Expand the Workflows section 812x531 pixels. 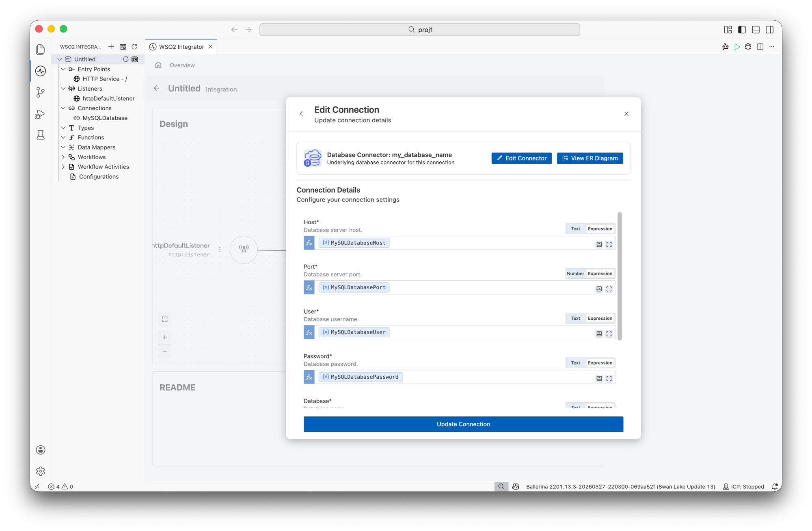pos(63,157)
